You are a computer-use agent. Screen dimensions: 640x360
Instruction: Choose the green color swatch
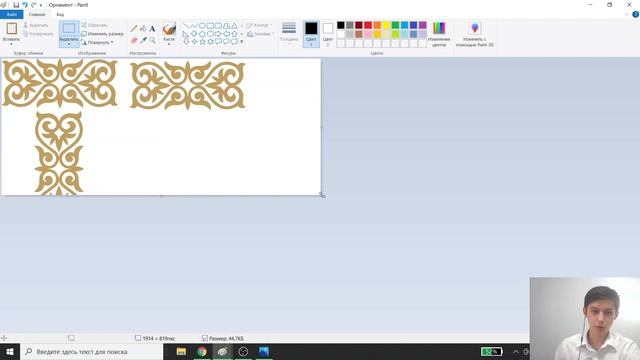[x=395, y=25]
